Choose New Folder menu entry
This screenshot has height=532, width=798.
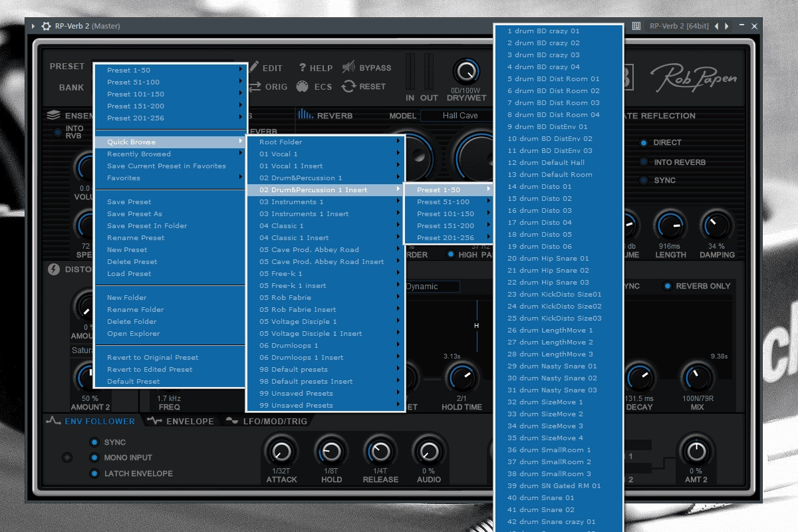(x=171, y=297)
